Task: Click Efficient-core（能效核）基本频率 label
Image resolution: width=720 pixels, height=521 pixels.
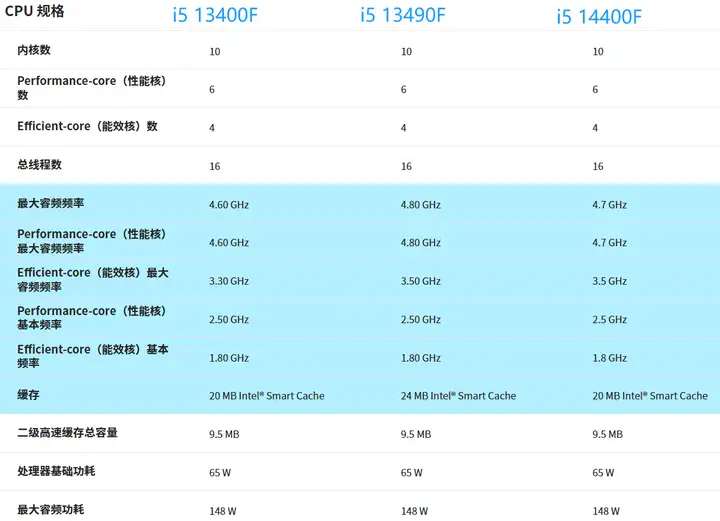Action: pos(93,356)
